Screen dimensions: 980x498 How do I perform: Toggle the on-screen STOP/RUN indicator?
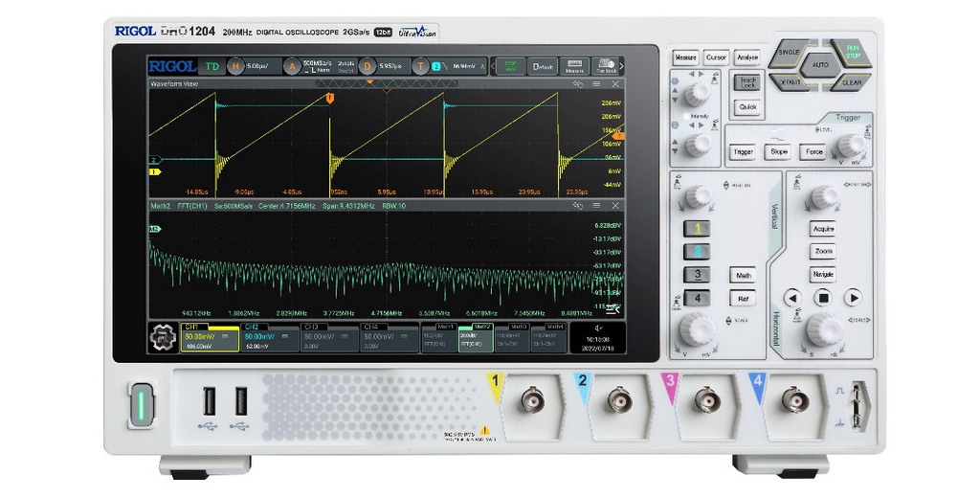click(x=511, y=66)
